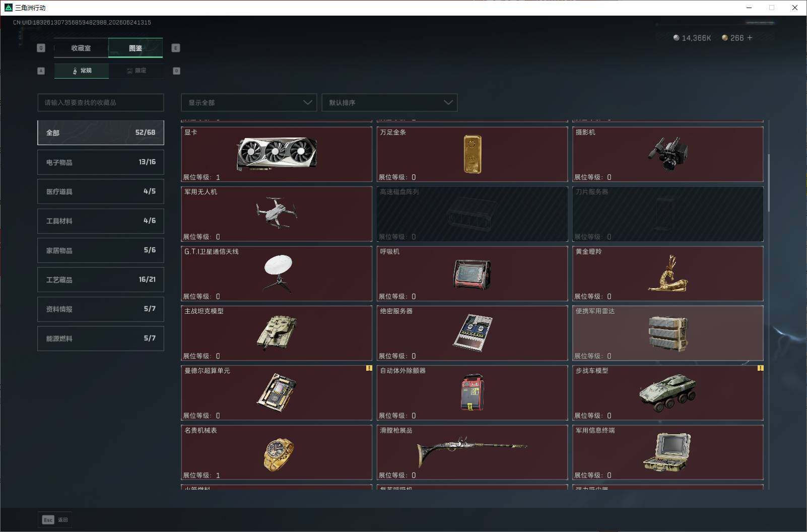
Task: Filter by 工艺藏品 category
Action: click(101, 280)
